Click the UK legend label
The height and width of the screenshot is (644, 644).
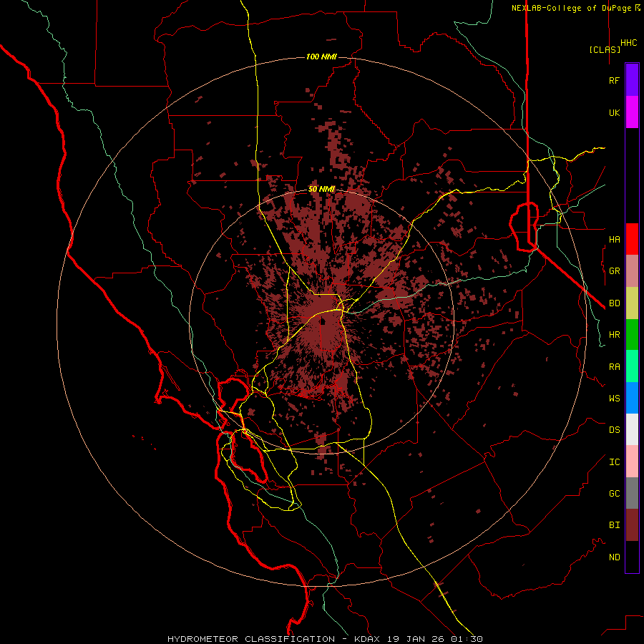(x=614, y=112)
